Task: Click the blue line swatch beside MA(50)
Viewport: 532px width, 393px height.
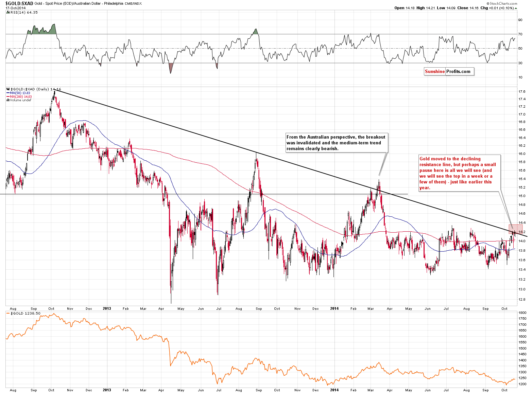Action: pyautogui.click(x=8, y=93)
